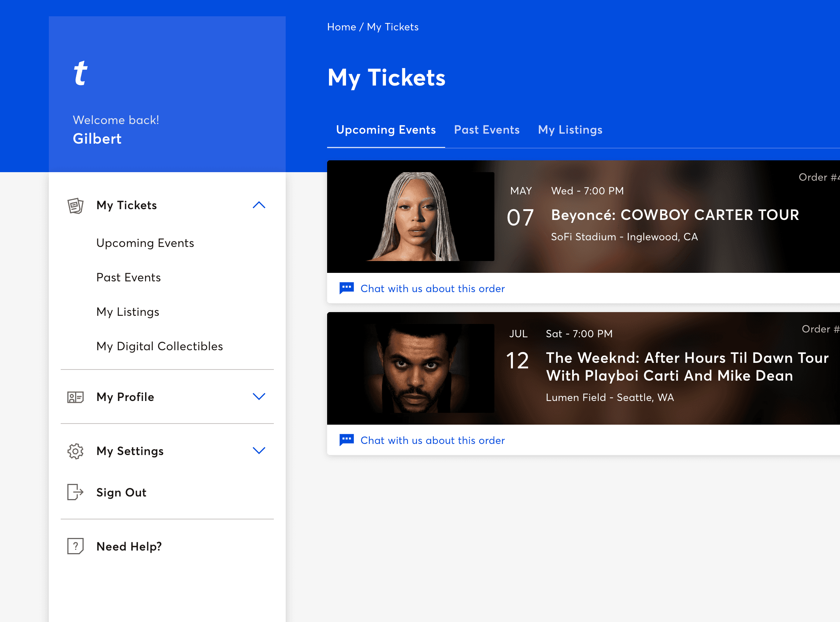Click the My Settings sidebar heading

(130, 451)
